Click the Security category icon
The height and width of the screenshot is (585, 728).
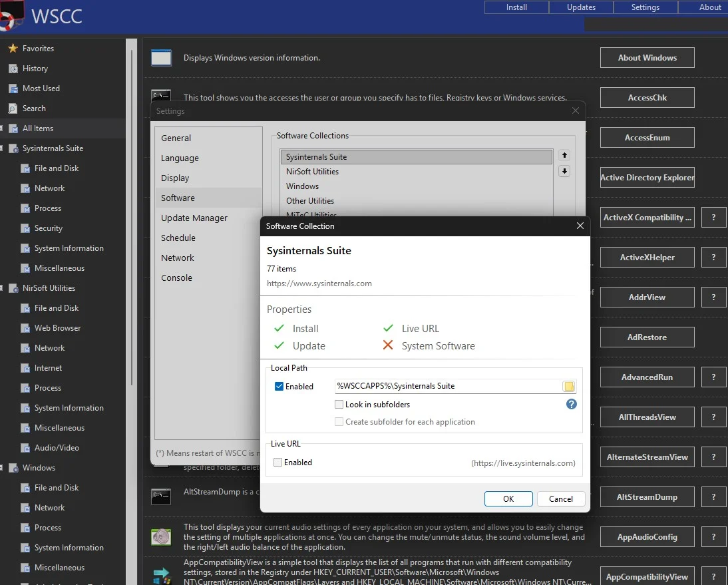pos(25,228)
